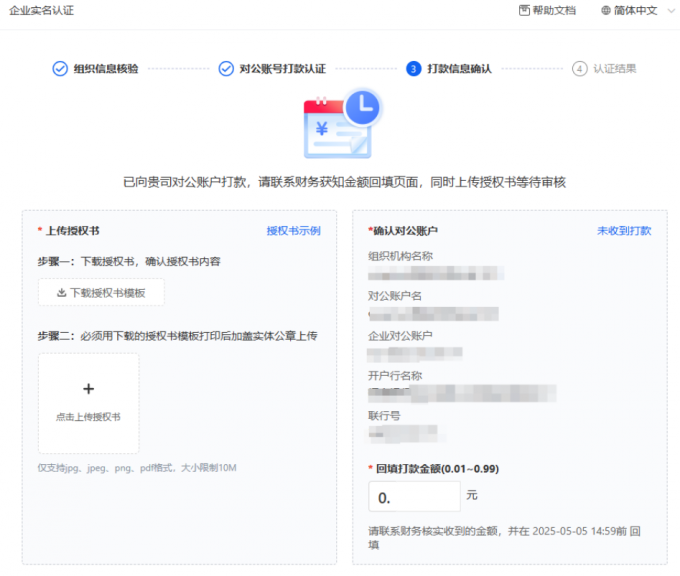This screenshot has width=680, height=576.
Task: Focus the 回填打款金额 amount input field
Action: point(414,497)
